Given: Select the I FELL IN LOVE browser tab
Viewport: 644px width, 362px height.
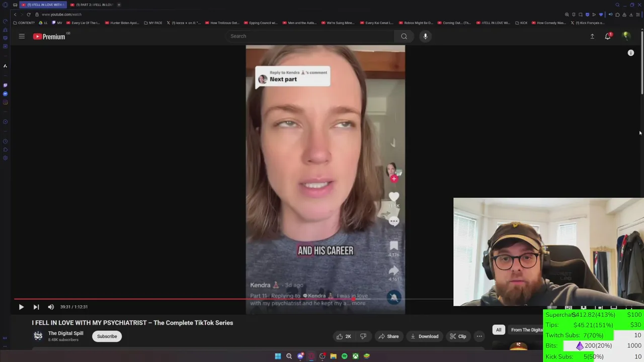Looking at the screenshot, I should pyautogui.click(x=43, y=5).
